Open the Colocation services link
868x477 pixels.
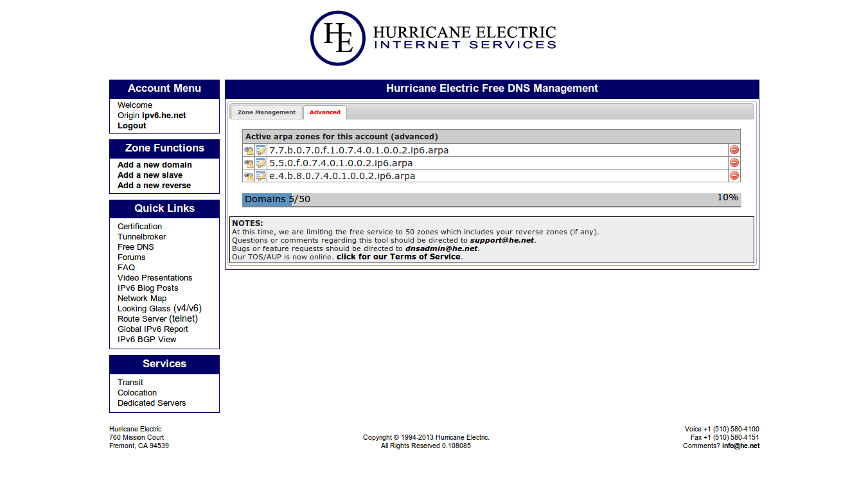(x=137, y=393)
